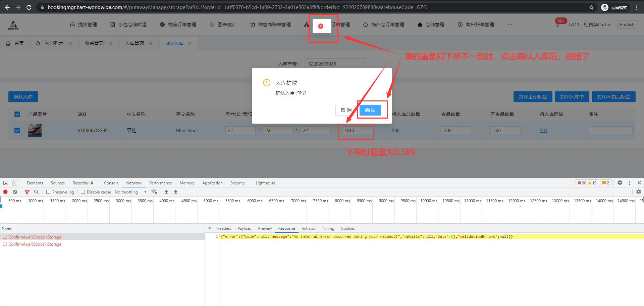Expand the top navigation overflow ellipsis menu
Image resolution: width=644 pixels, height=306 pixels.
pyautogui.click(x=509, y=25)
